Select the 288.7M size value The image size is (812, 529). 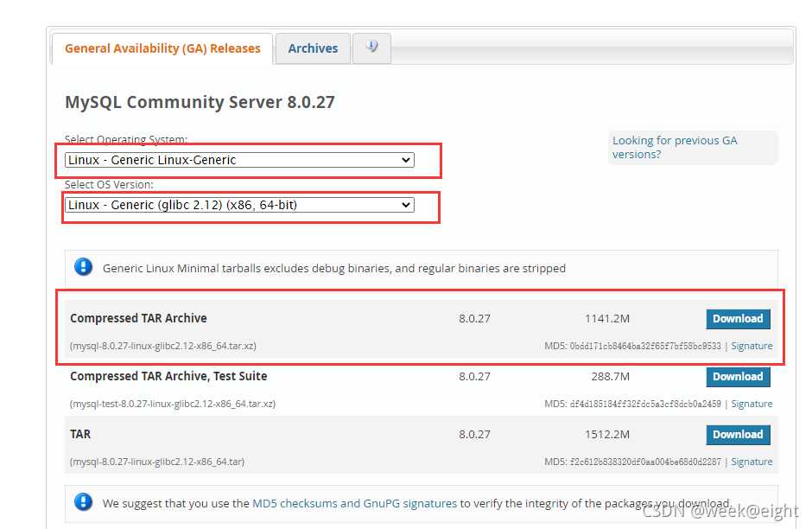[610, 377]
